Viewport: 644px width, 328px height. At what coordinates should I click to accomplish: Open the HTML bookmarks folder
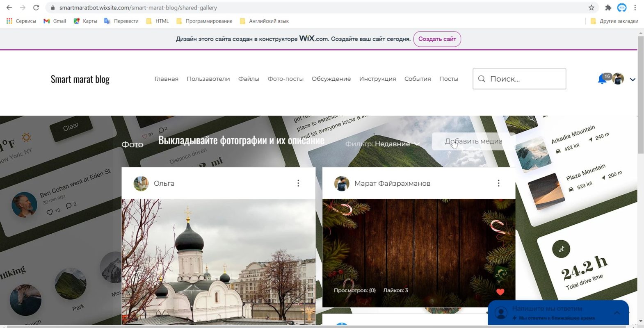point(158,21)
